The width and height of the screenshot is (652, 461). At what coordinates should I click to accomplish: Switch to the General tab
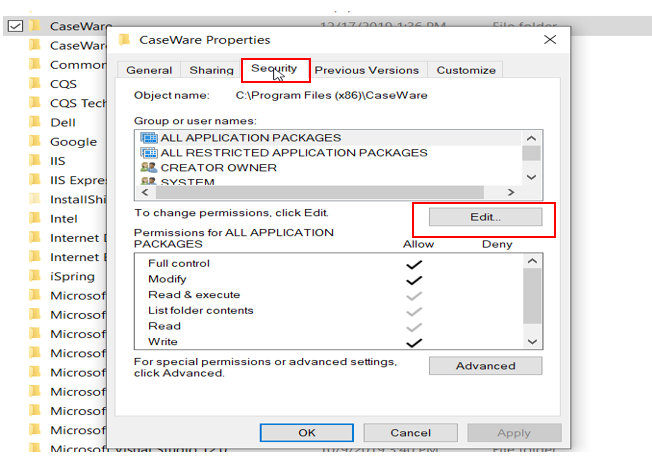pyautogui.click(x=149, y=70)
